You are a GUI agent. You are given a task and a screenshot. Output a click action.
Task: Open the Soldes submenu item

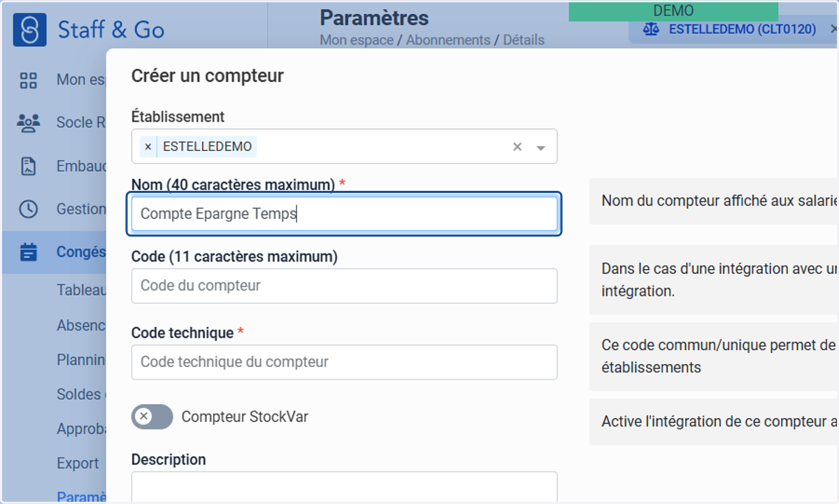tap(81, 394)
